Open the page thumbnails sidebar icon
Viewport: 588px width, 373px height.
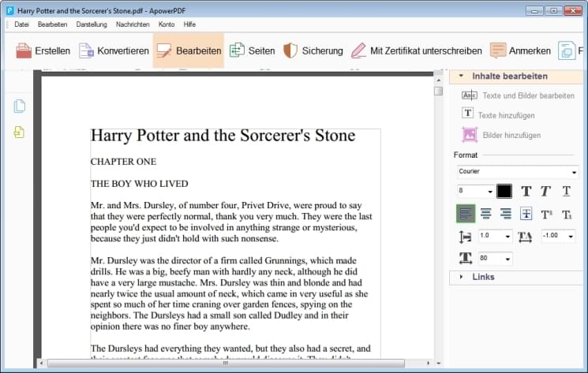[x=20, y=106]
